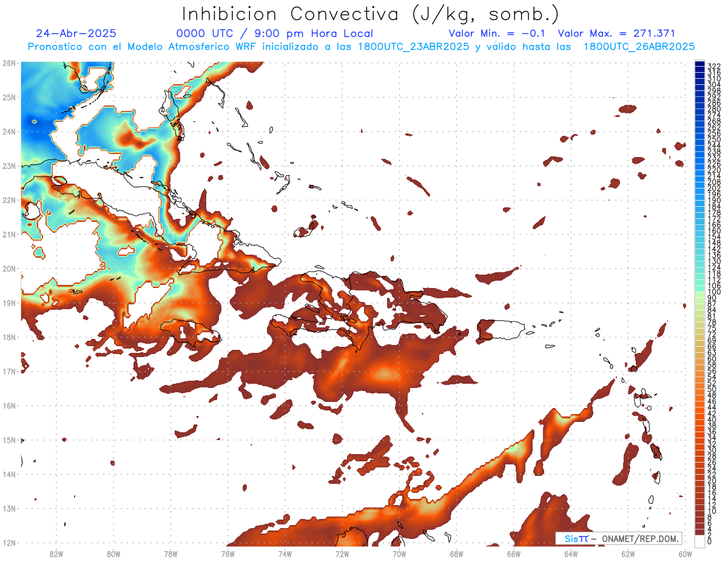The height and width of the screenshot is (562, 728).
Task: Click the "25N" latitude label
Action: coord(9,97)
